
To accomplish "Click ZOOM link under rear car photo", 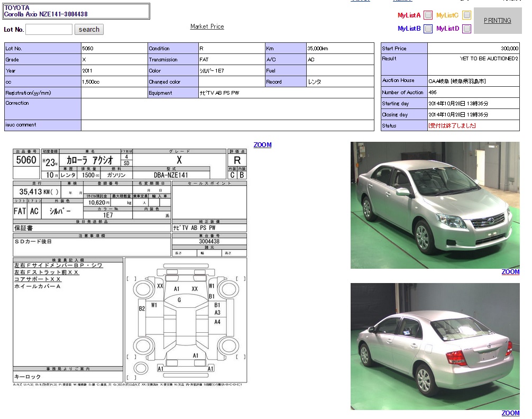I will (510, 413).
